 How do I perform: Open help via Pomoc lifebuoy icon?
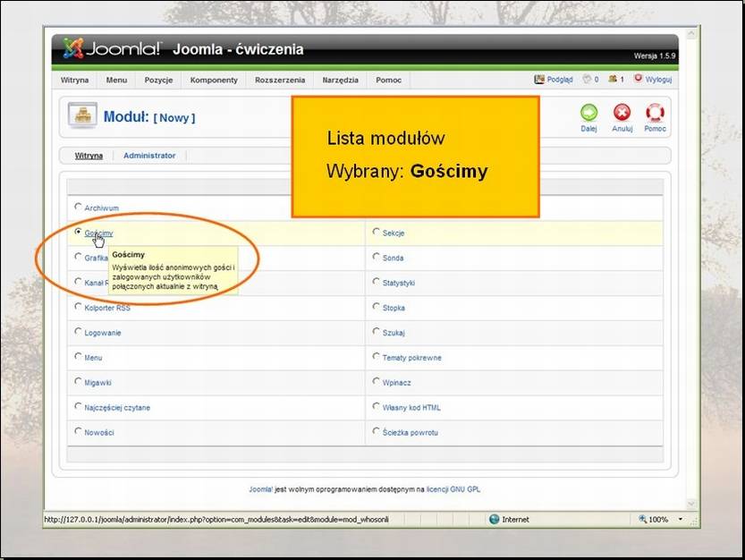pos(655,113)
